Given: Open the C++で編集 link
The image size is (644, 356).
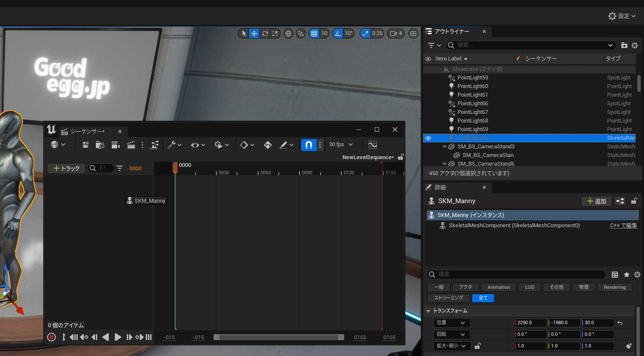Looking at the screenshot, I should (623, 225).
